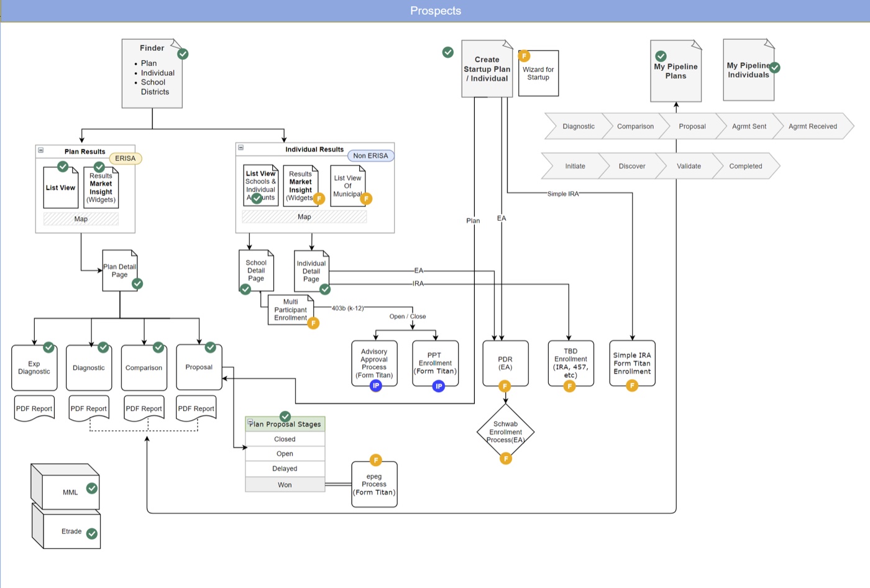This screenshot has width=870, height=588.
Task: Click the F badge on epeg Process box
Action: click(x=376, y=460)
